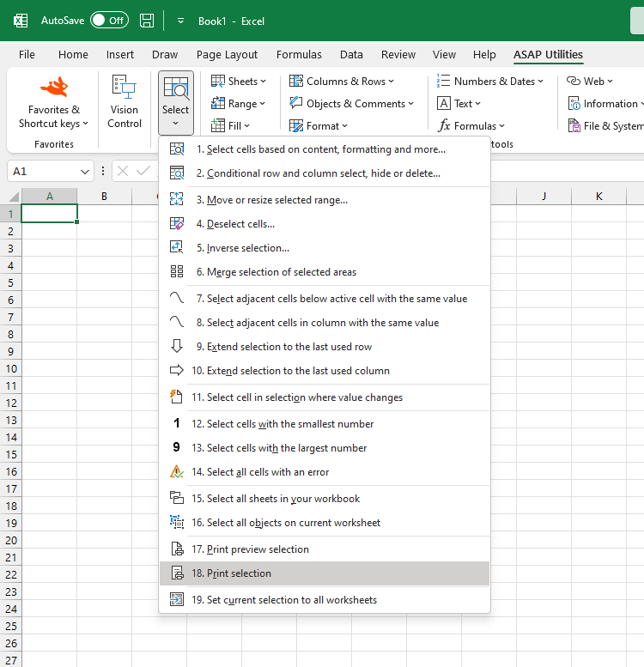644x667 pixels.
Task: Open the Formulas ribbon tab
Action: click(299, 54)
